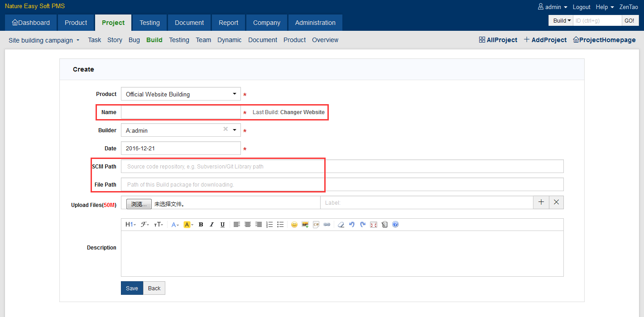Open the Story submenu item
The image size is (644, 317).
115,40
